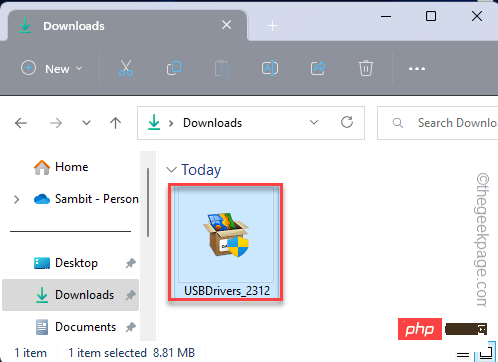Close the Downloads tab
The image size is (498, 362).
tap(227, 25)
